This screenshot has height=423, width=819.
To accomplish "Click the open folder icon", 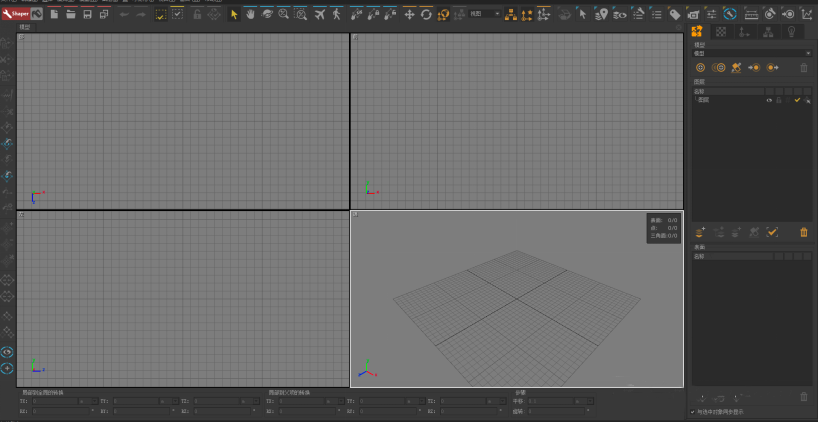I will pos(71,15).
